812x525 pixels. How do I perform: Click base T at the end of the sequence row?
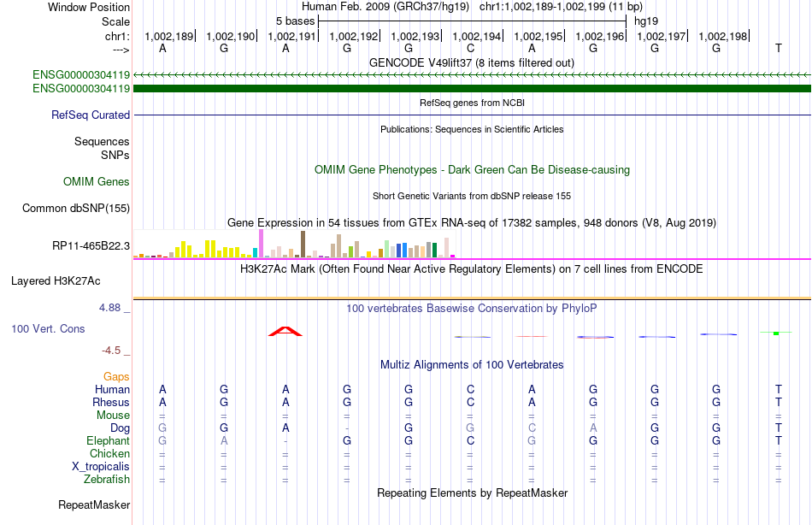click(x=778, y=48)
